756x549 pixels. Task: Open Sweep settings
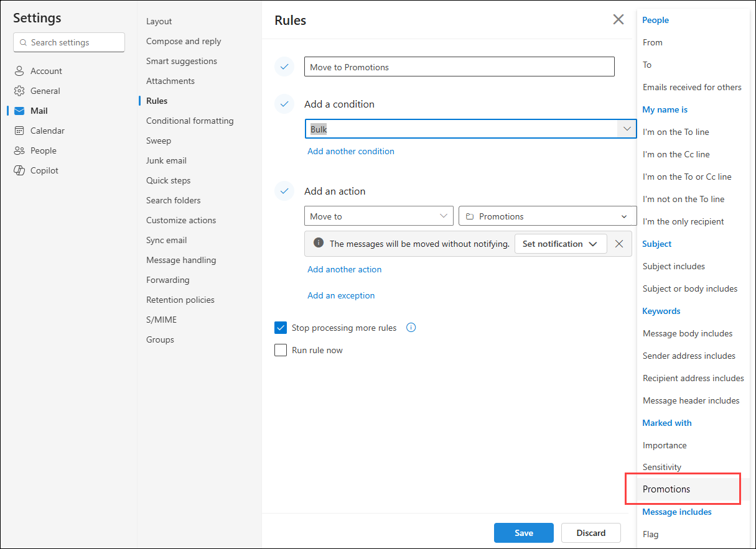click(159, 141)
